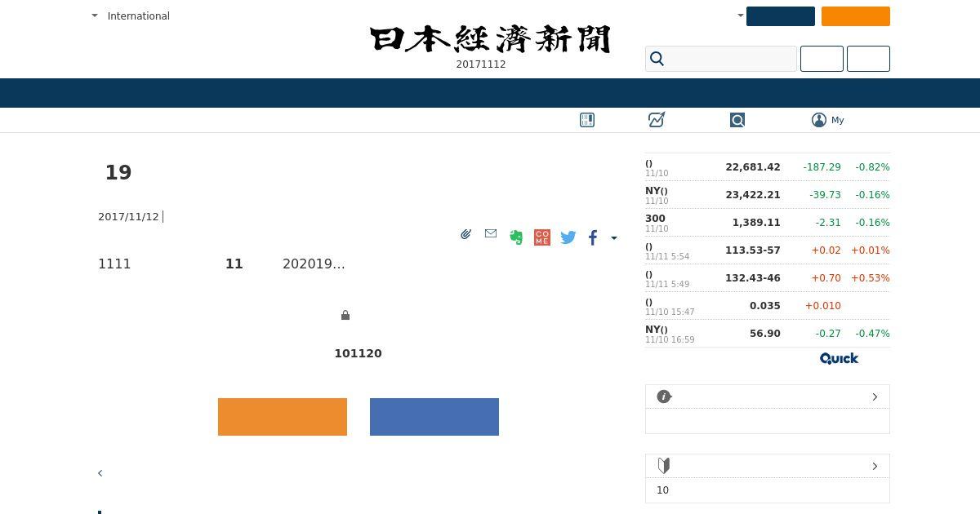Screen dimensions: 980x514
Task: Share the article on Facebook
Action: coord(593,237)
